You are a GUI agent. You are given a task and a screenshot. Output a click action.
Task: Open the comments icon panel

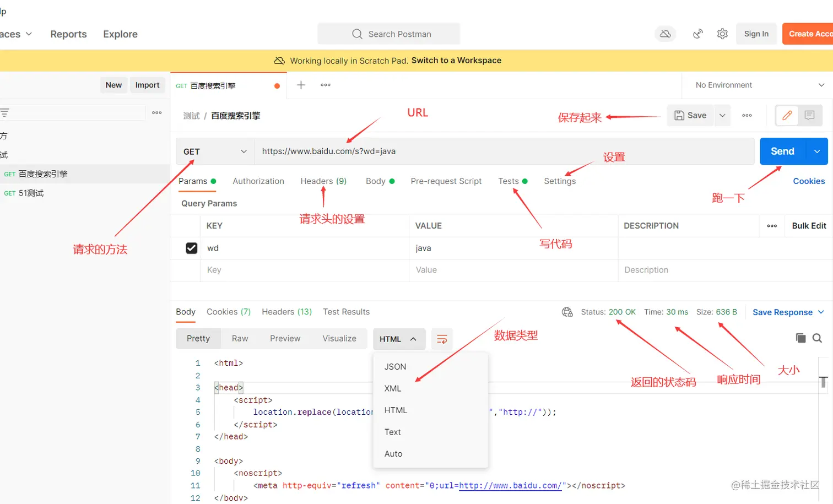point(810,115)
